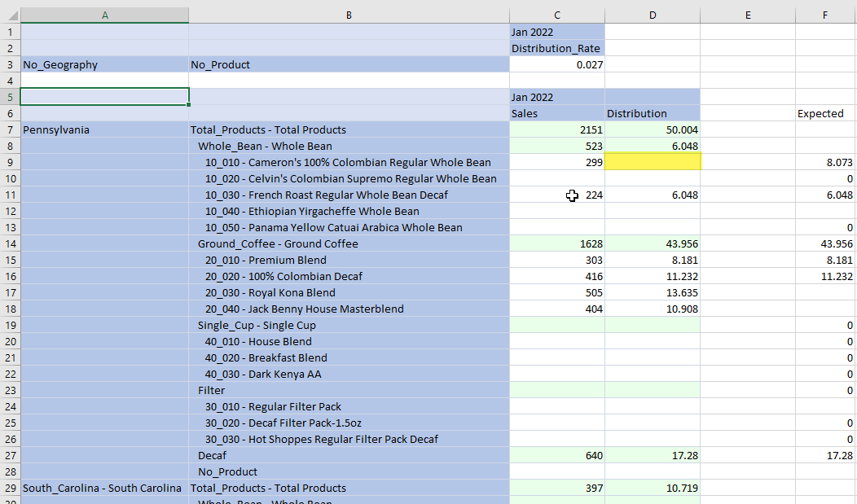
Task: Click Sales value 1628
Action: coord(557,243)
